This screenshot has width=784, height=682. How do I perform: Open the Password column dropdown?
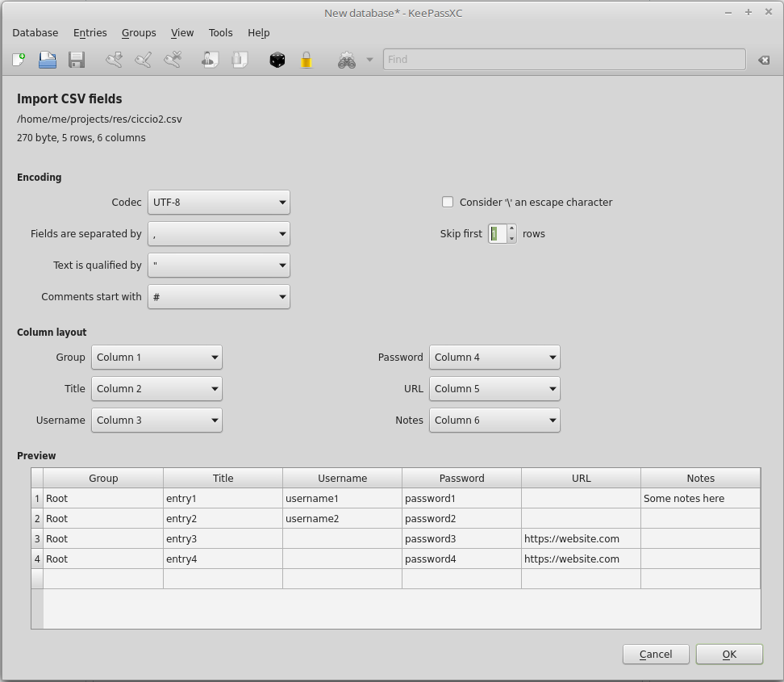click(494, 358)
